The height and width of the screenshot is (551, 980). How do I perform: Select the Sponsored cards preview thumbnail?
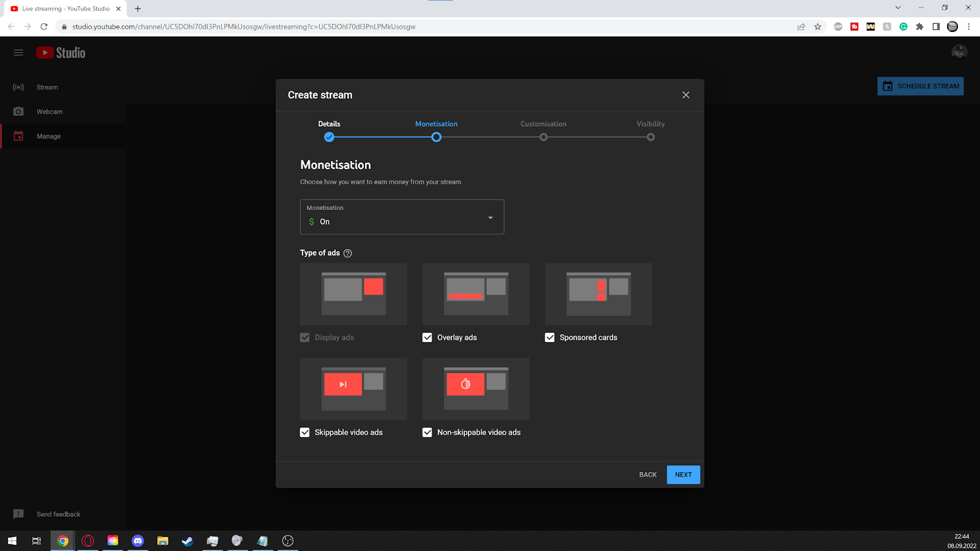click(598, 294)
